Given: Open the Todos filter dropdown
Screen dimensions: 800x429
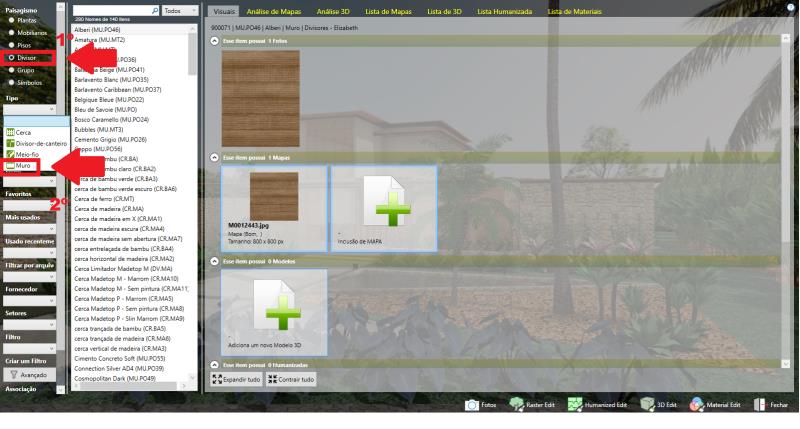Looking at the screenshot, I should (x=178, y=10).
